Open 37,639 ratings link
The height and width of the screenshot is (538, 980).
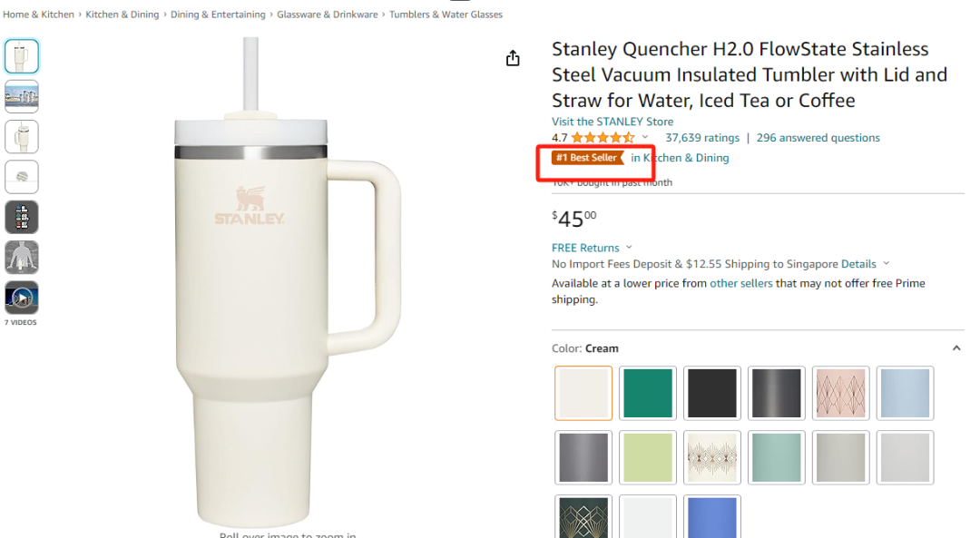702,138
